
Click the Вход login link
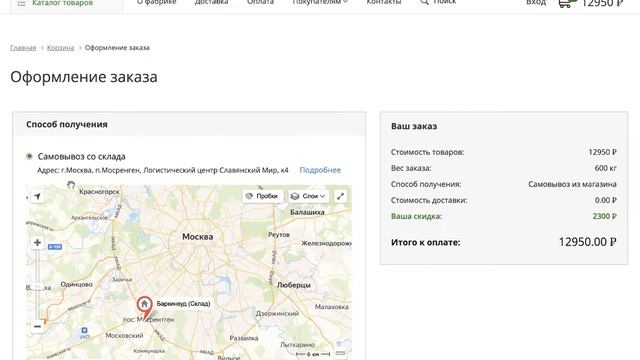(536, 2)
